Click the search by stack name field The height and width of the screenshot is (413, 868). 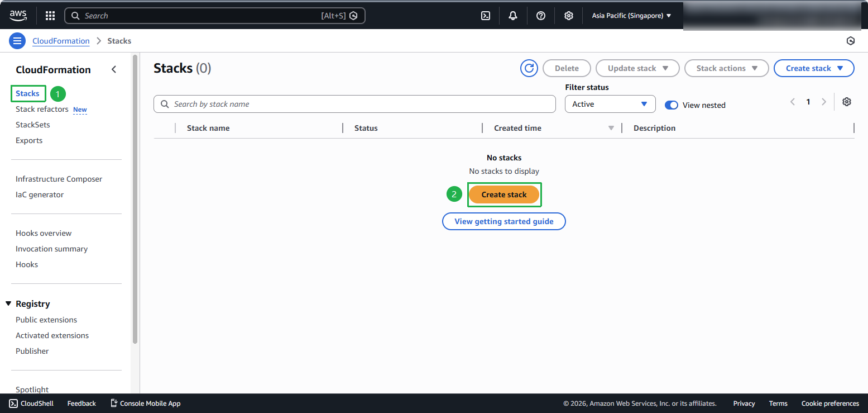click(x=354, y=104)
